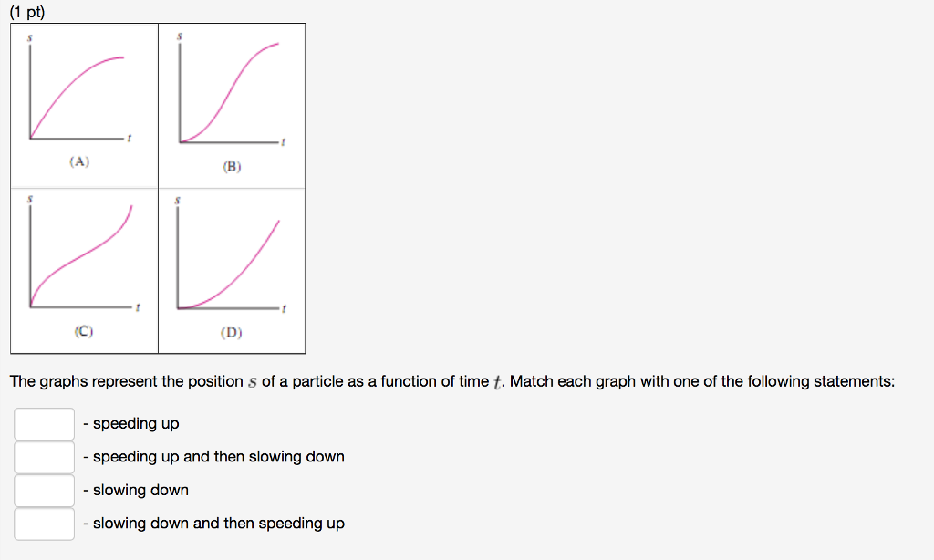934x560 pixels.
Task: Select graph (A) thumbnail
Action: pyautogui.click(x=84, y=96)
